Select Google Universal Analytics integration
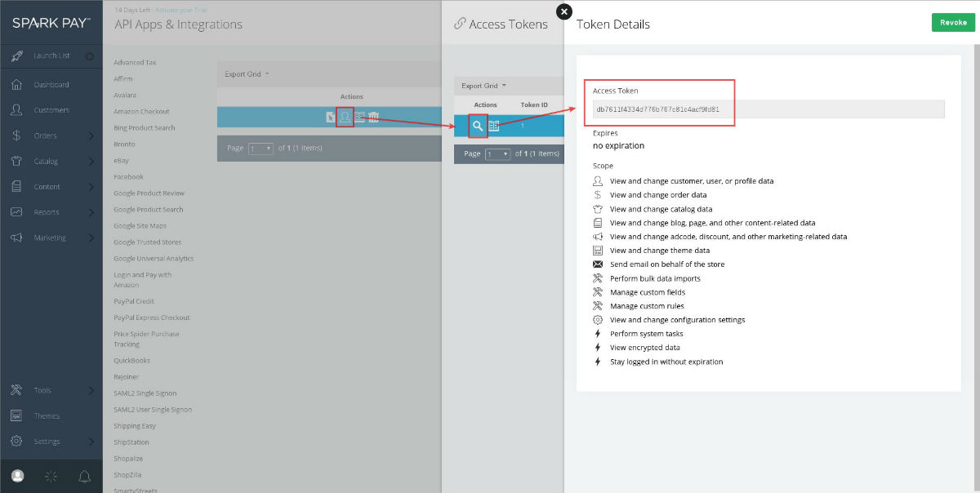980x493 pixels. [x=154, y=259]
